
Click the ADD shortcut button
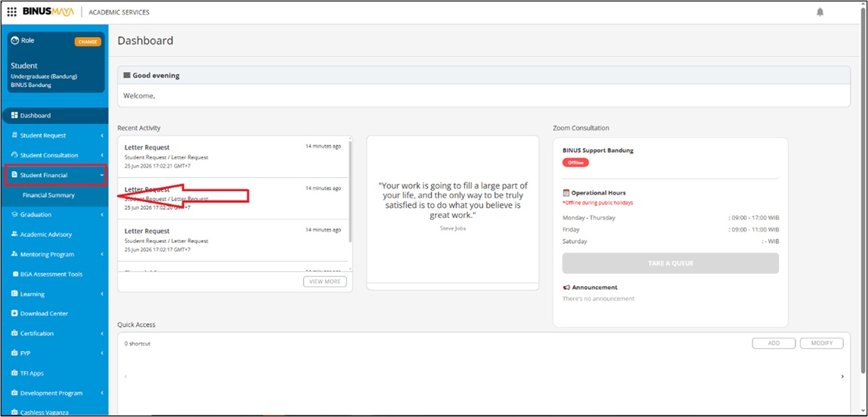click(774, 344)
